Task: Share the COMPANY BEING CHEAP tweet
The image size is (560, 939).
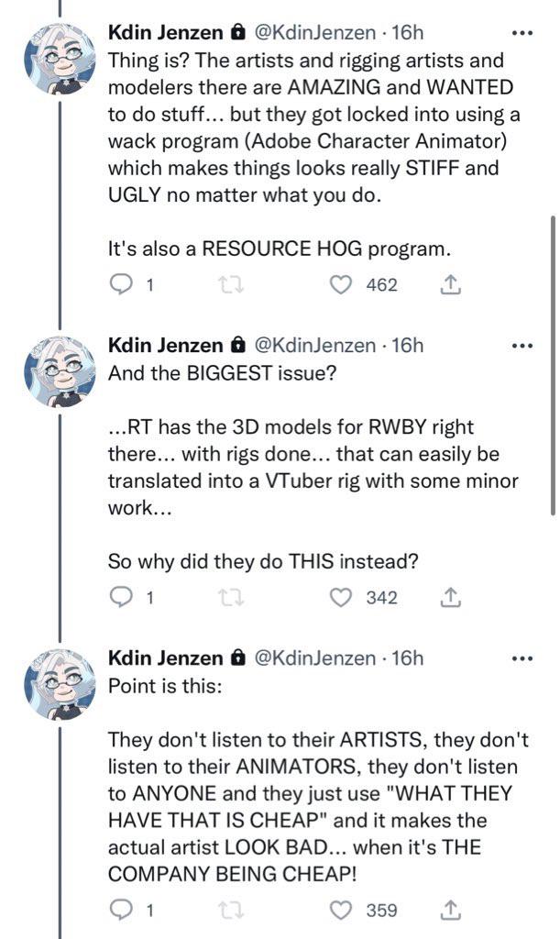Action: 450,911
